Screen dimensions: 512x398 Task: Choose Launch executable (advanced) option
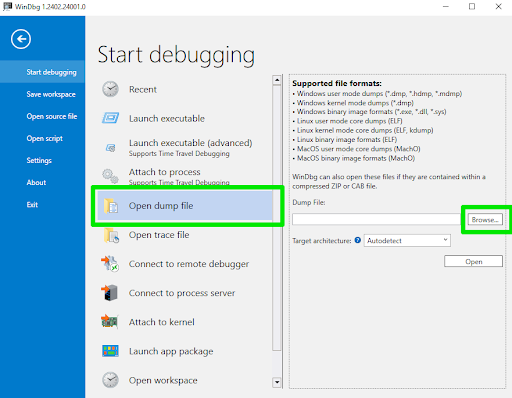point(185,147)
